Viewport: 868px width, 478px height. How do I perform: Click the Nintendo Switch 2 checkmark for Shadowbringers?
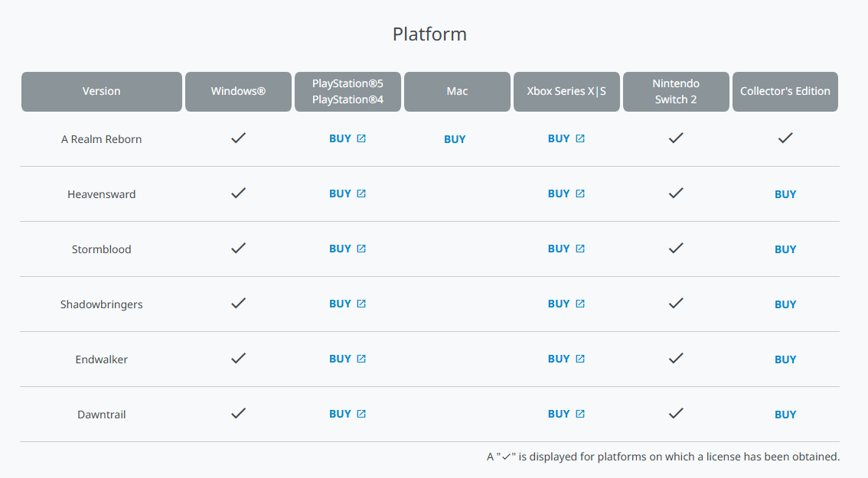click(x=676, y=303)
